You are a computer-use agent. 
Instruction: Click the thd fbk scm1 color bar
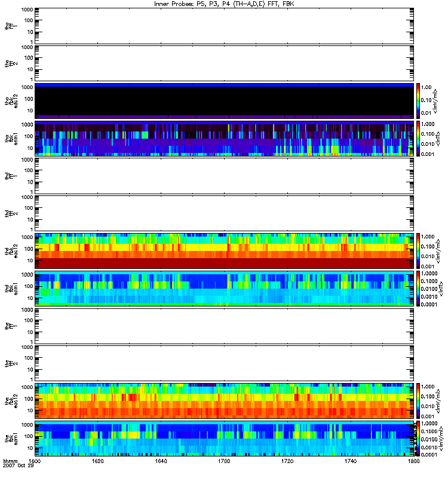pos(418,289)
